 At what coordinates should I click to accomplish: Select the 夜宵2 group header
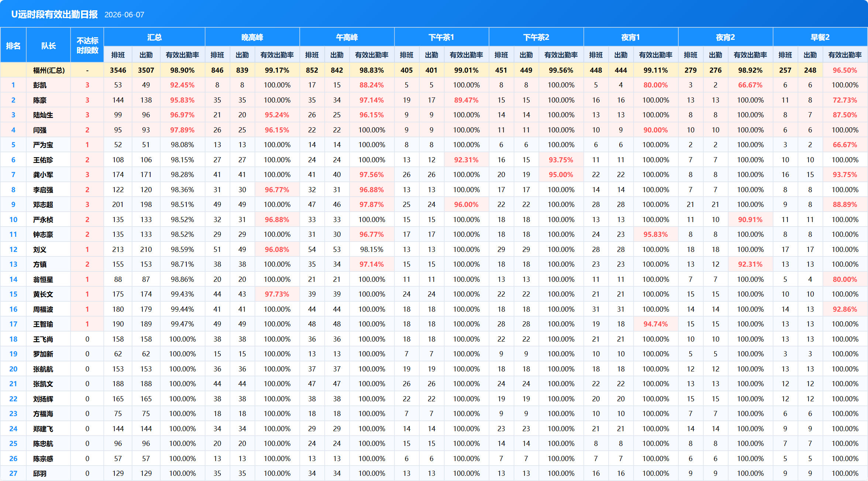(x=726, y=37)
